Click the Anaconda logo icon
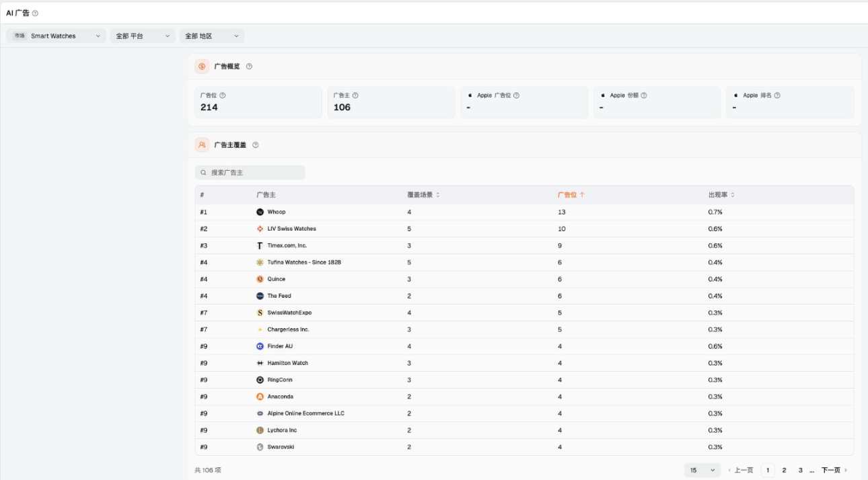 coord(260,397)
